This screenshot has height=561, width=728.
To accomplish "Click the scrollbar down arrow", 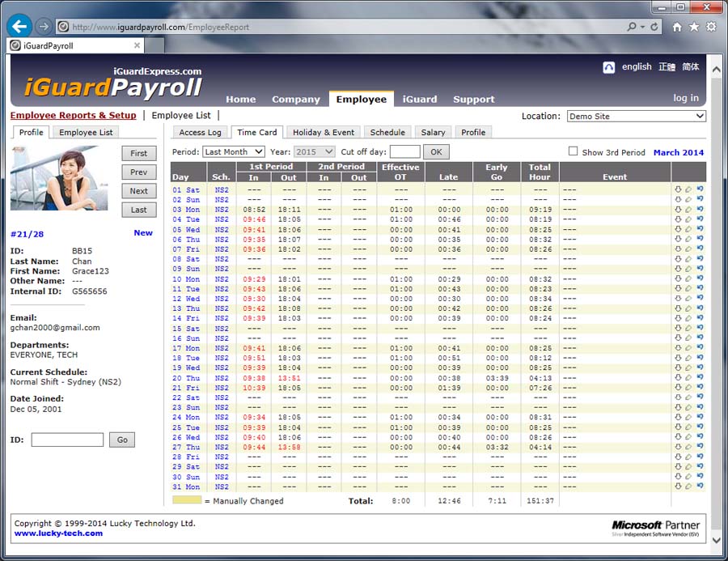I will click(717, 540).
